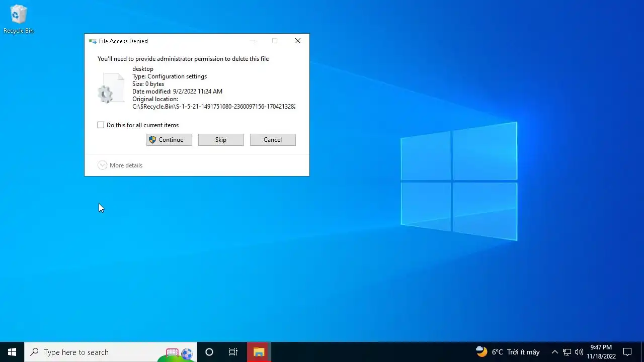The height and width of the screenshot is (362, 644).
Task: Skip deleting this file
Action: [221, 140]
